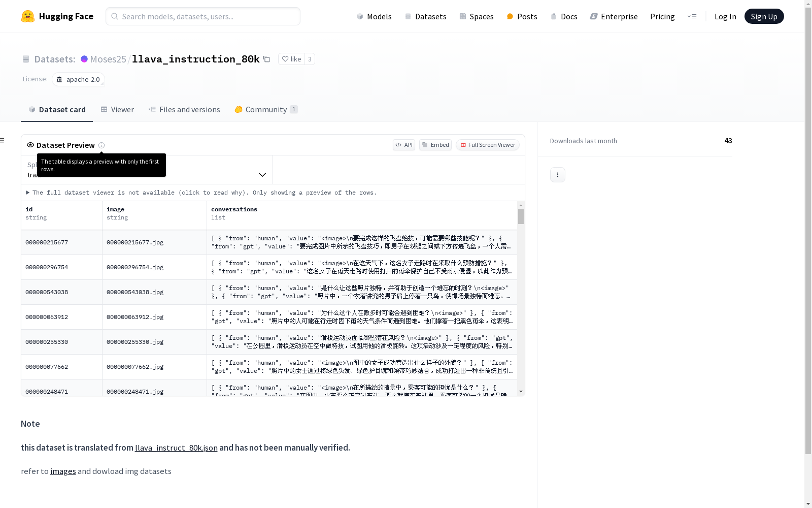Click the Sign Up button
This screenshot has width=812, height=508.
click(764, 16)
